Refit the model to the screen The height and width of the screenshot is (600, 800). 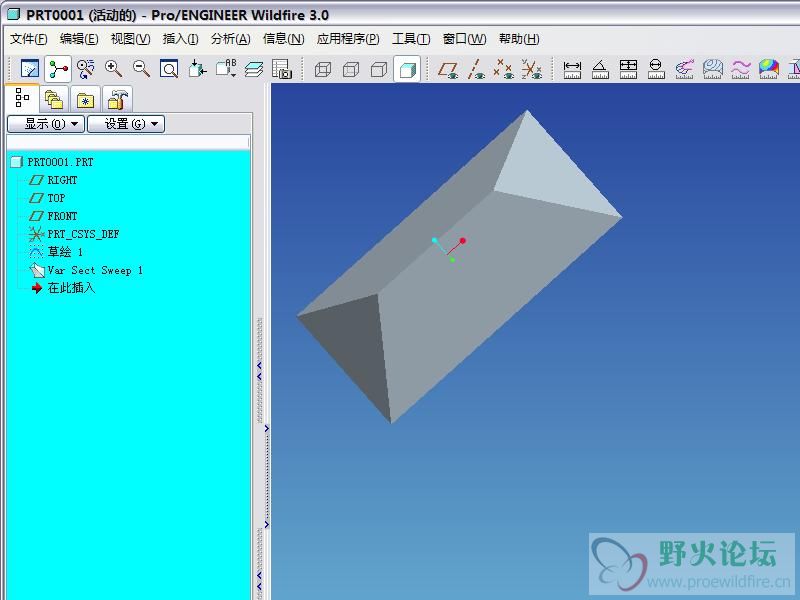click(169, 69)
